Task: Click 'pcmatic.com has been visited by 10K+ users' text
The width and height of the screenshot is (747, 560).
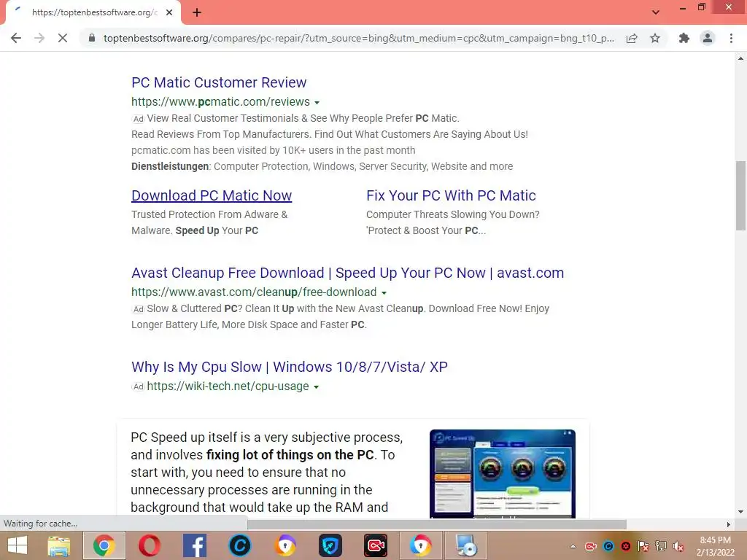Action: [x=273, y=150]
